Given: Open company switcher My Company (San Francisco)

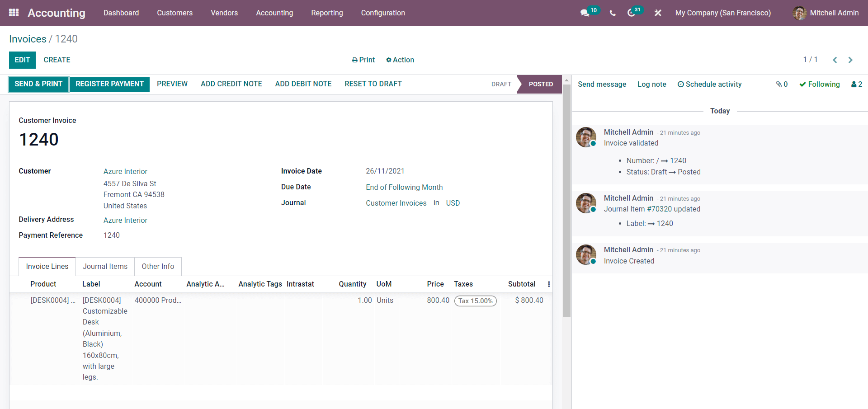Looking at the screenshot, I should tap(723, 13).
